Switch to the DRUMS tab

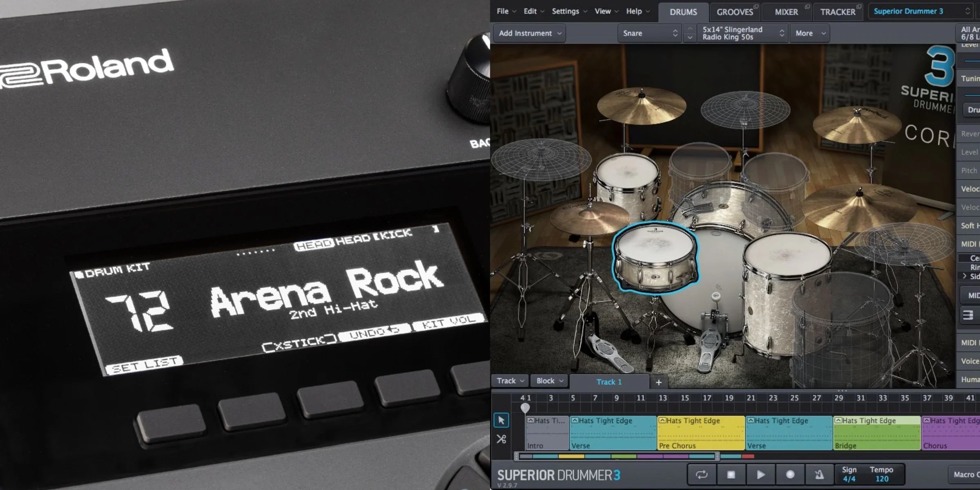point(683,12)
